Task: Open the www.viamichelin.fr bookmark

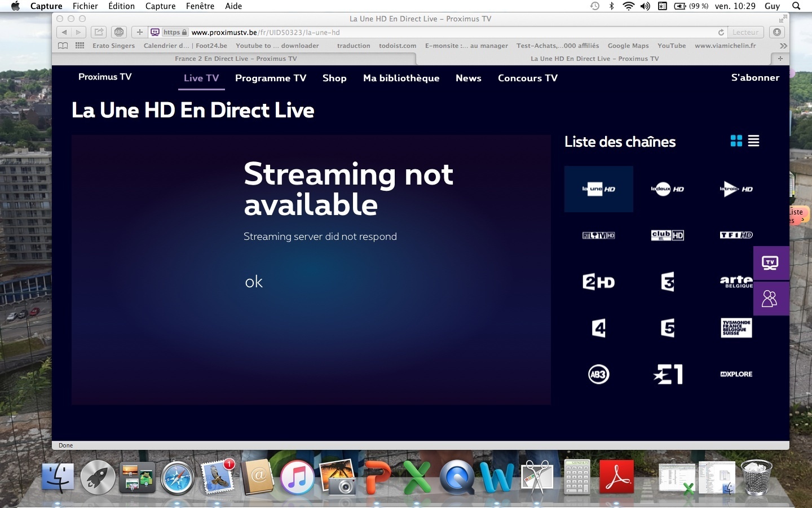Action: tap(725, 46)
